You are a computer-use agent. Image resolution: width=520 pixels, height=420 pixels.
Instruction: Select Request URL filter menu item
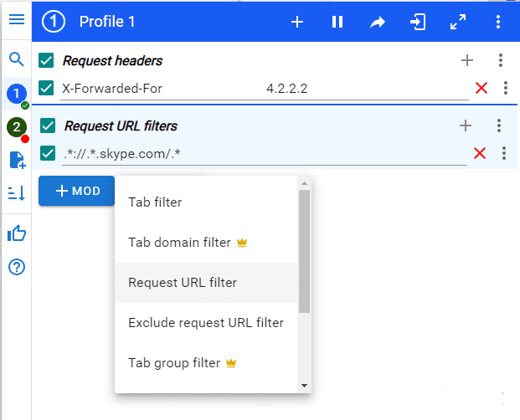[x=183, y=283]
